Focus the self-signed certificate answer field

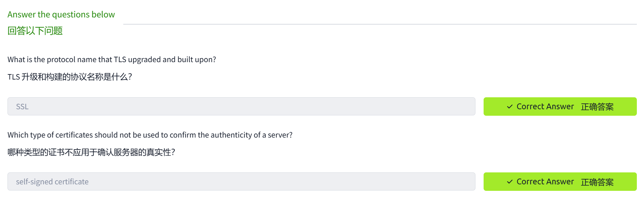click(x=241, y=182)
